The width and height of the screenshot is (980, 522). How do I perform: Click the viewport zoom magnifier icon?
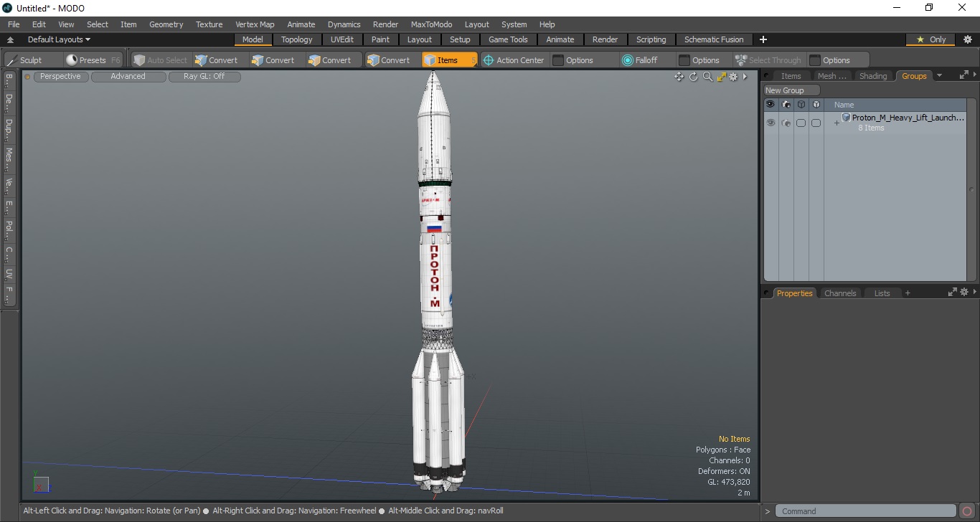point(707,77)
